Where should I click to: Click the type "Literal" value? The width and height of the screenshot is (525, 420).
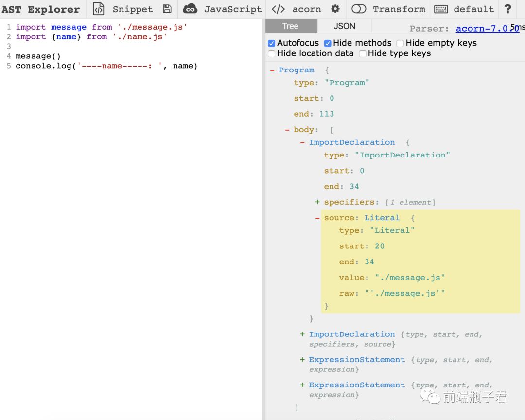(x=392, y=230)
